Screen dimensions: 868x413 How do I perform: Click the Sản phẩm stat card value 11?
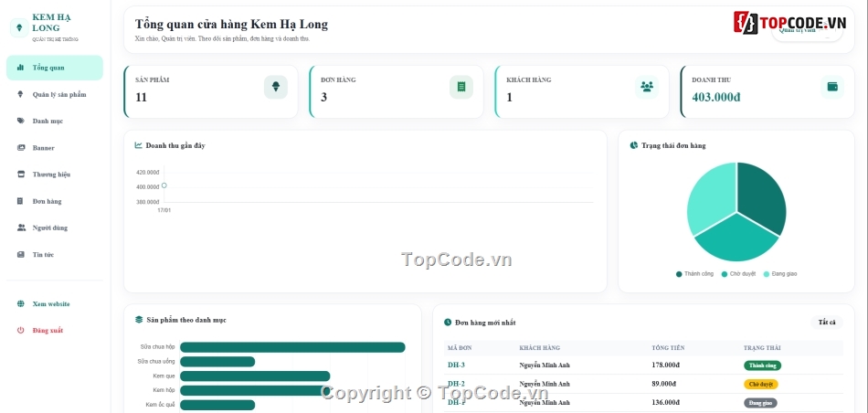tap(141, 98)
